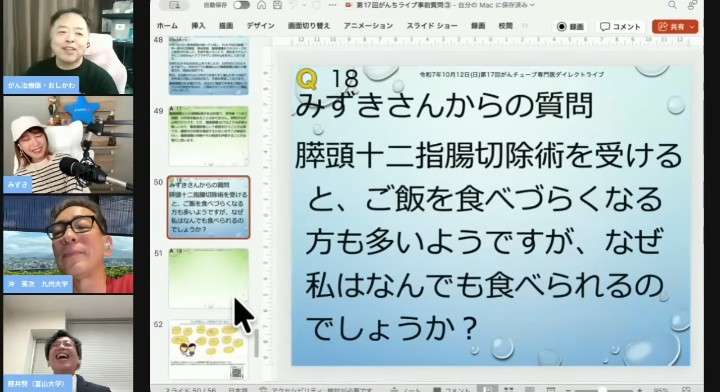The image size is (720, 392).
Task: Select slide 48 thumbnail
Action: point(208,66)
